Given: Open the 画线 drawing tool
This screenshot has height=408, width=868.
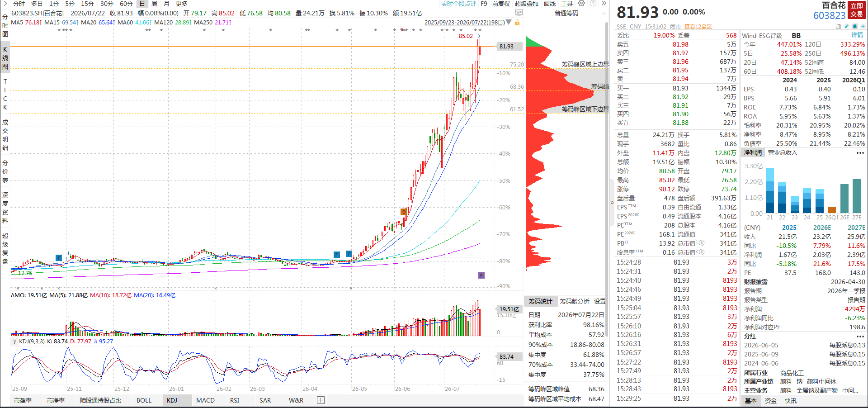Looking at the screenshot, I should (550, 4).
